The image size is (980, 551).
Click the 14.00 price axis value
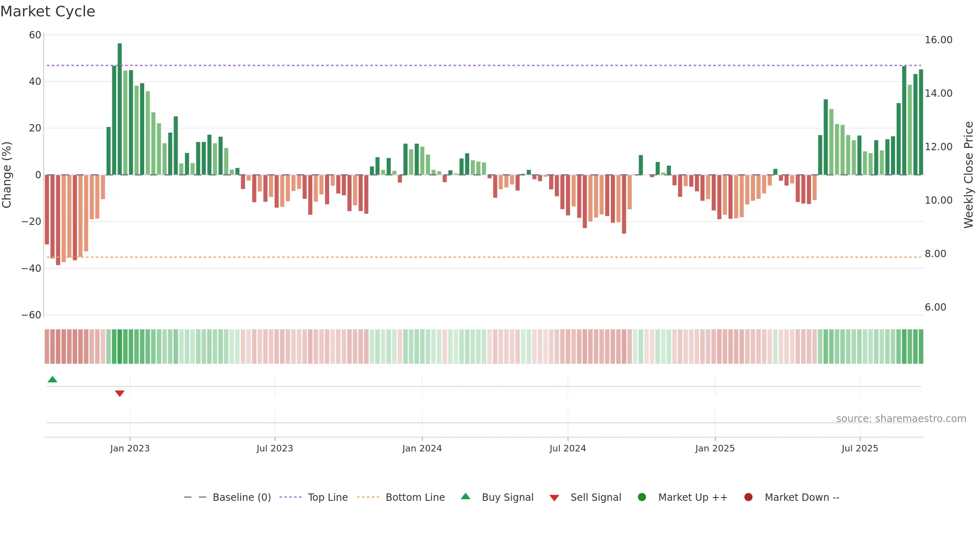938,93
